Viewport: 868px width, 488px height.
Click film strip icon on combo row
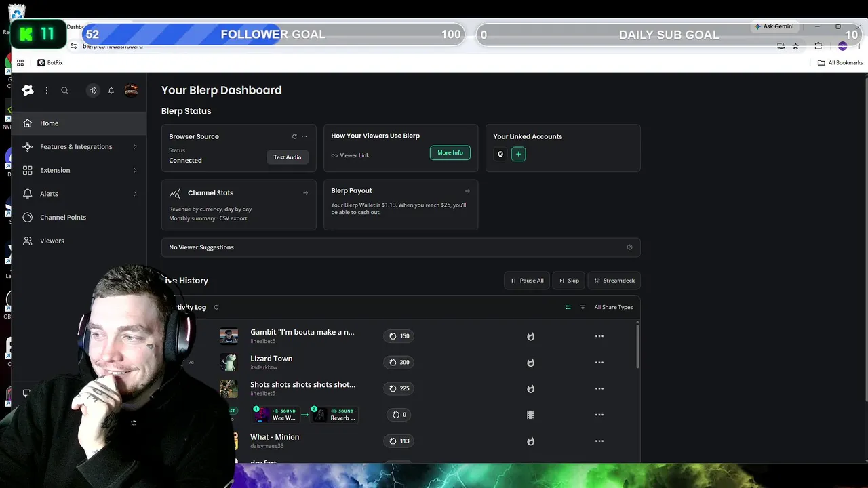point(530,415)
